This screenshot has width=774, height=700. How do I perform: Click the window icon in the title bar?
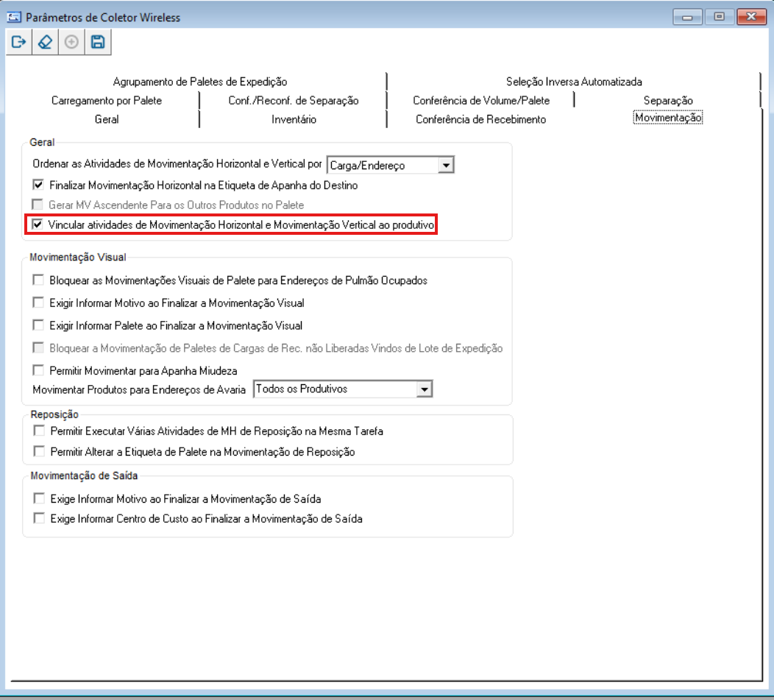[x=14, y=17]
